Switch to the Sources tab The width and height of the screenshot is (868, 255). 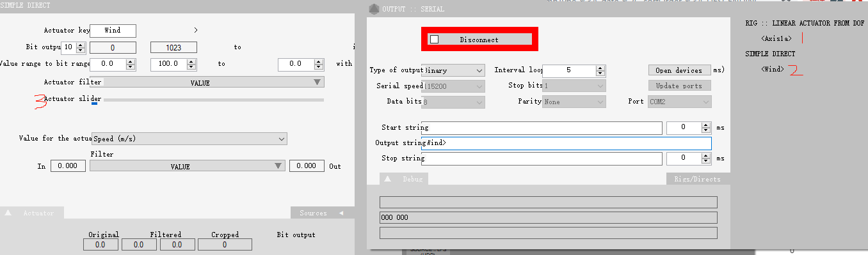click(x=323, y=213)
